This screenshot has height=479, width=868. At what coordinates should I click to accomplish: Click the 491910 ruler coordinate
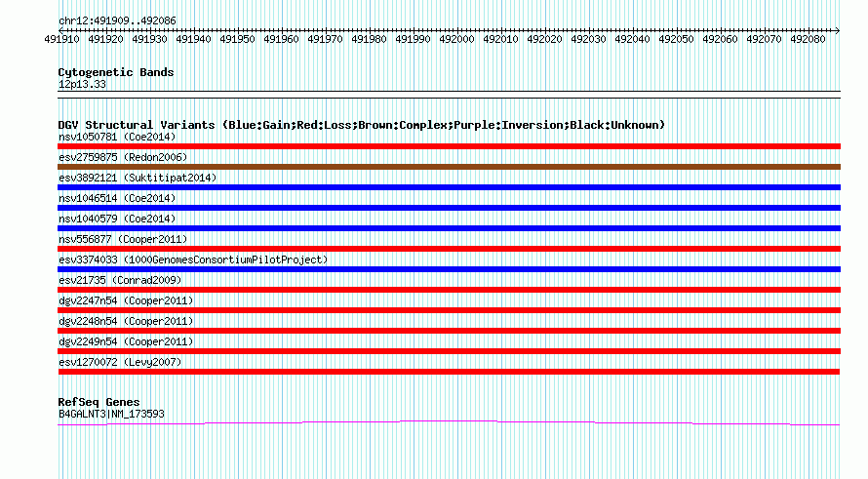62,39
